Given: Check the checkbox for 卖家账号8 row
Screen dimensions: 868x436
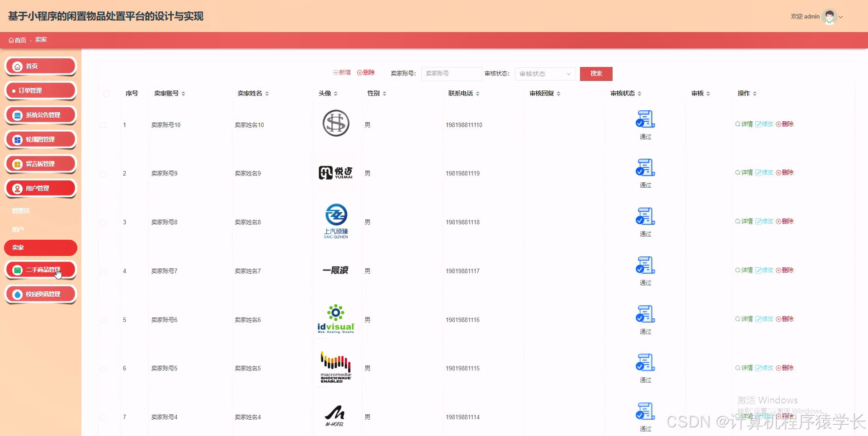Looking at the screenshot, I should (104, 222).
